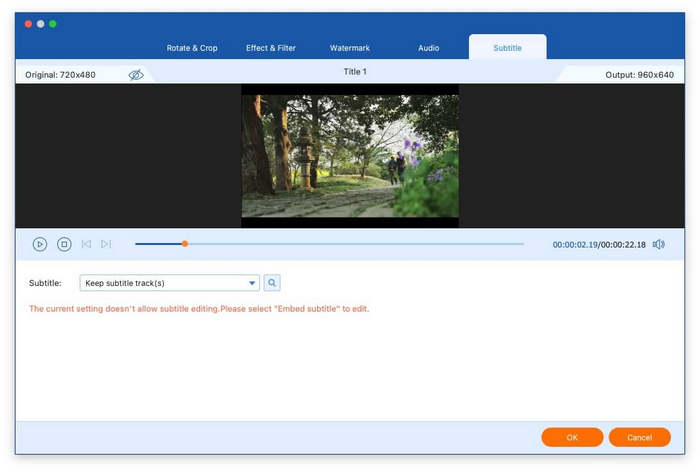700x472 pixels.
Task: Expand the Keep subtitle track(s) dropdown
Action: (x=252, y=283)
